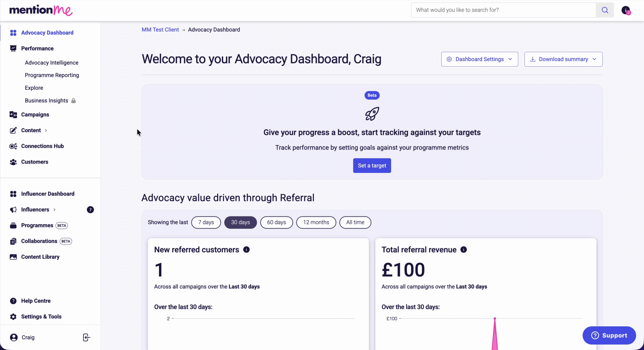The height and width of the screenshot is (350, 644).
Task: Open the Dashboard Settings dropdown
Action: (479, 59)
